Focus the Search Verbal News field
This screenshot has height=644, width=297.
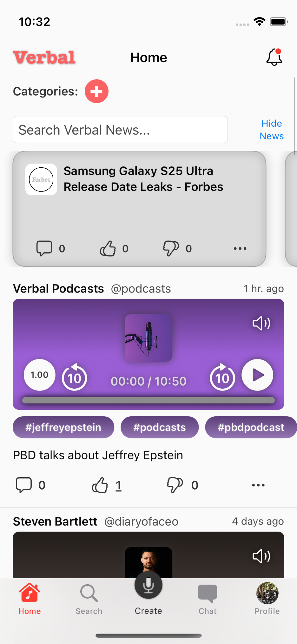click(120, 130)
